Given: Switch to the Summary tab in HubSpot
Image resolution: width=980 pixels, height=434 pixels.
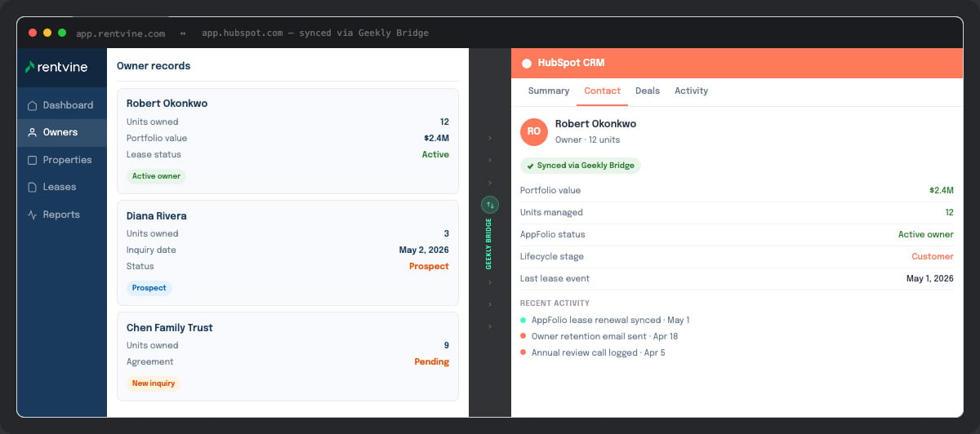Looking at the screenshot, I should [549, 91].
